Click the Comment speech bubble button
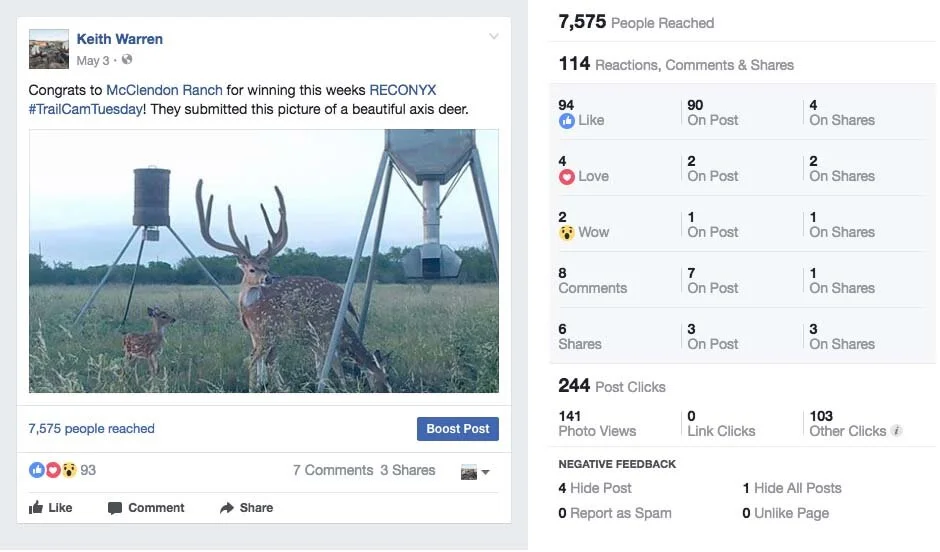940x552 pixels. tap(146, 508)
